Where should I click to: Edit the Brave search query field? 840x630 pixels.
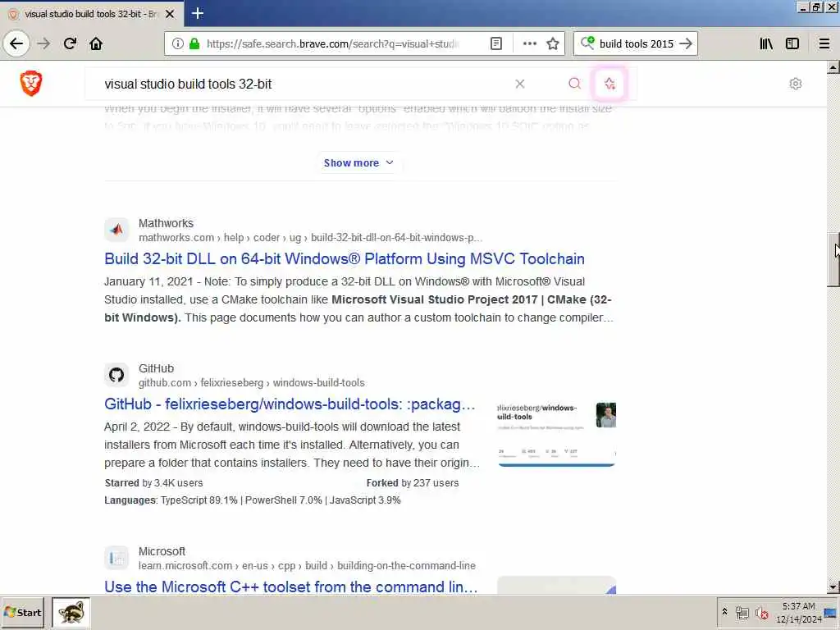[300, 84]
